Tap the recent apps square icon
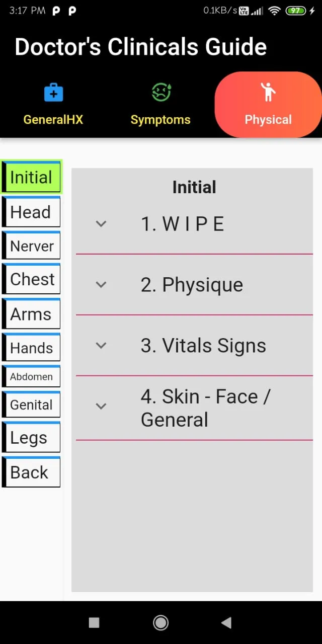The width and height of the screenshot is (322, 644). 94,623
